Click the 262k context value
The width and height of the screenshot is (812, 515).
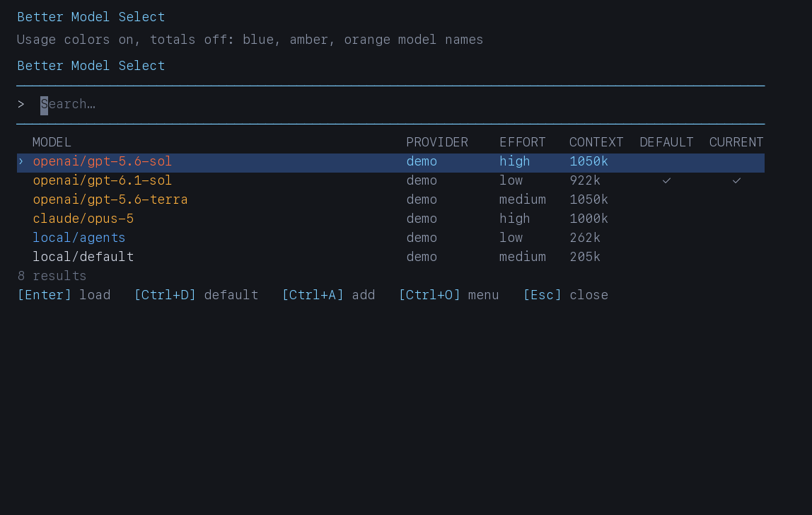point(585,238)
